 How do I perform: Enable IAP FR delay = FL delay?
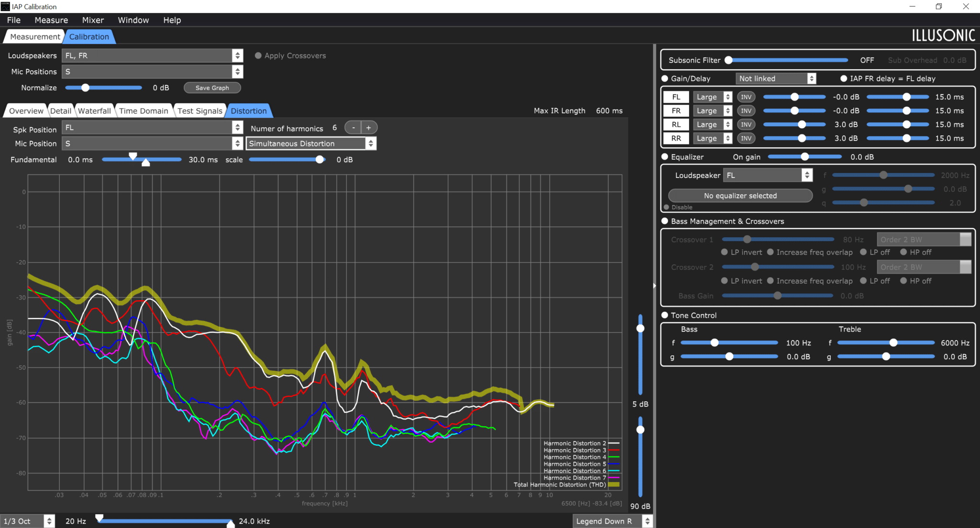click(844, 78)
